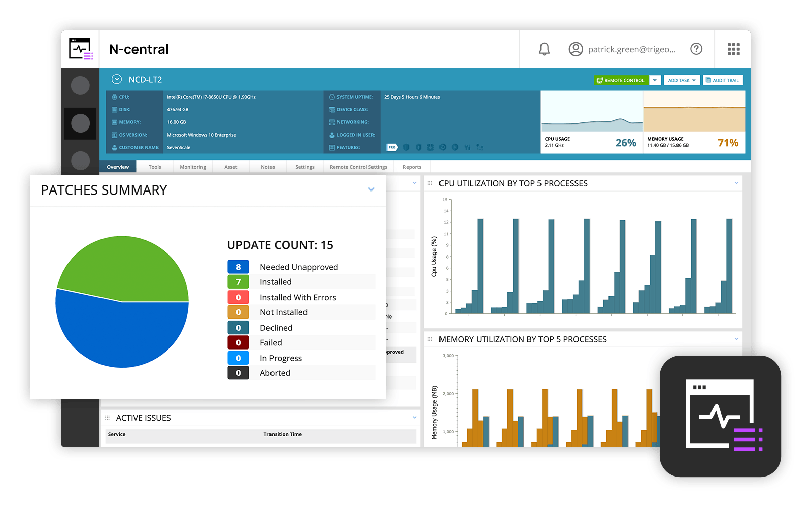
Task: Click the user account profile icon
Action: pos(576,49)
